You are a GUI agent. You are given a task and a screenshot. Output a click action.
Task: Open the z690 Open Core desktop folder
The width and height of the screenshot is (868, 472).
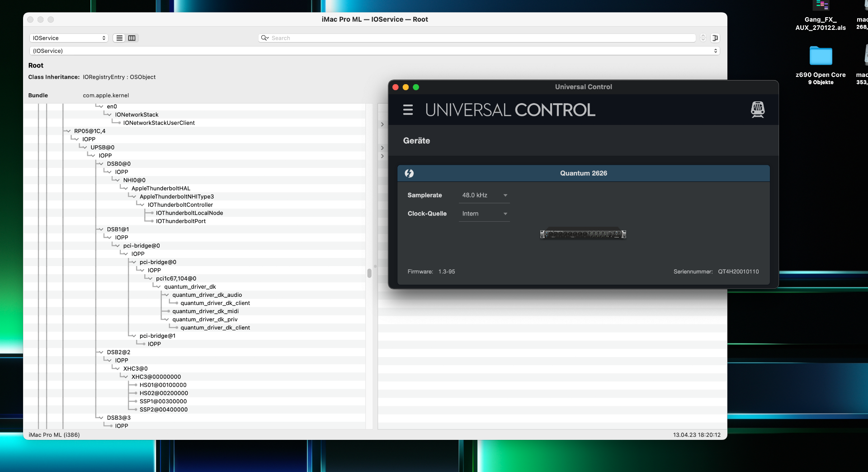point(821,65)
